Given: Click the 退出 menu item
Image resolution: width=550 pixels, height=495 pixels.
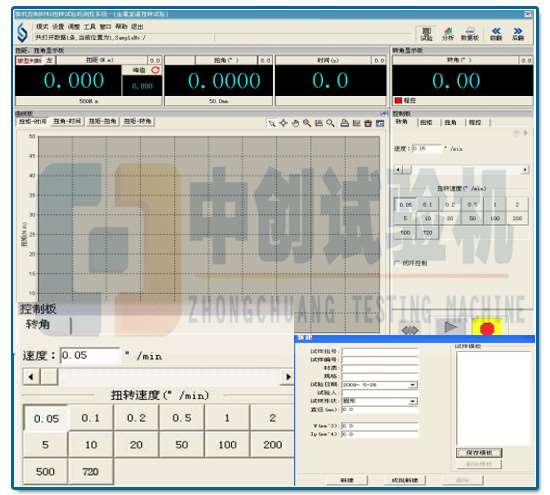Looking at the screenshot, I should (137, 27).
